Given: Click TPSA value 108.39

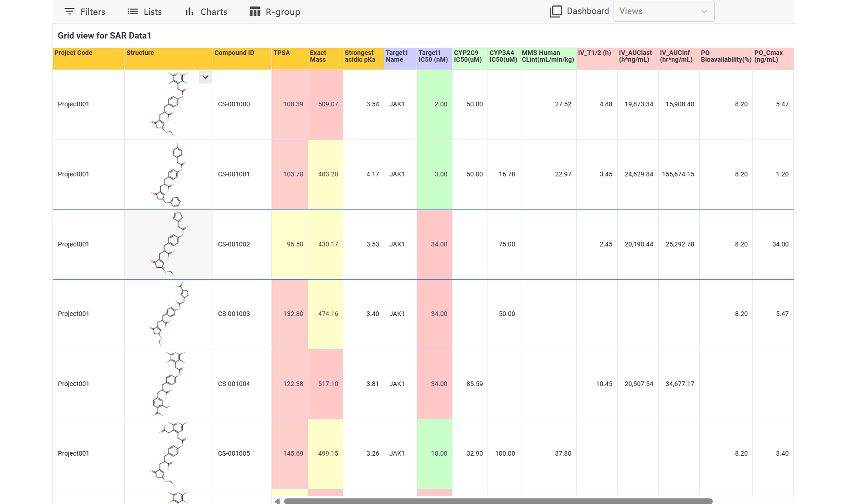Looking at the screenshot, I should (293, 104).
